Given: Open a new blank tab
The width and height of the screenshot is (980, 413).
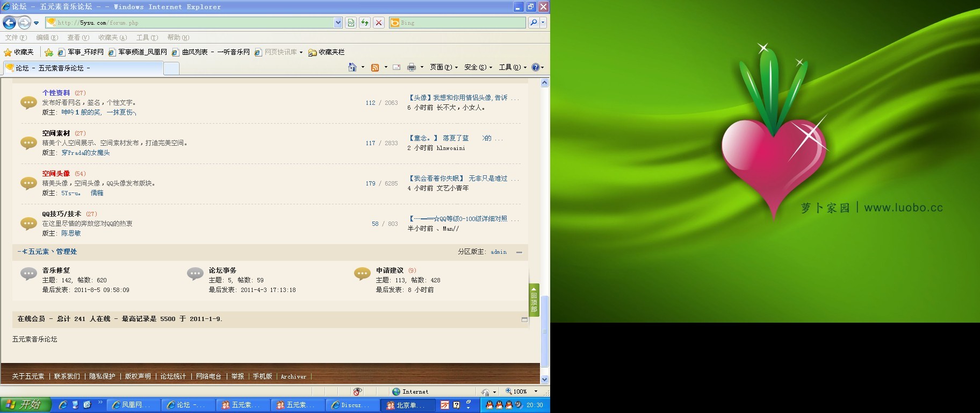Looking at the screenshot, I should click(171, 68).
